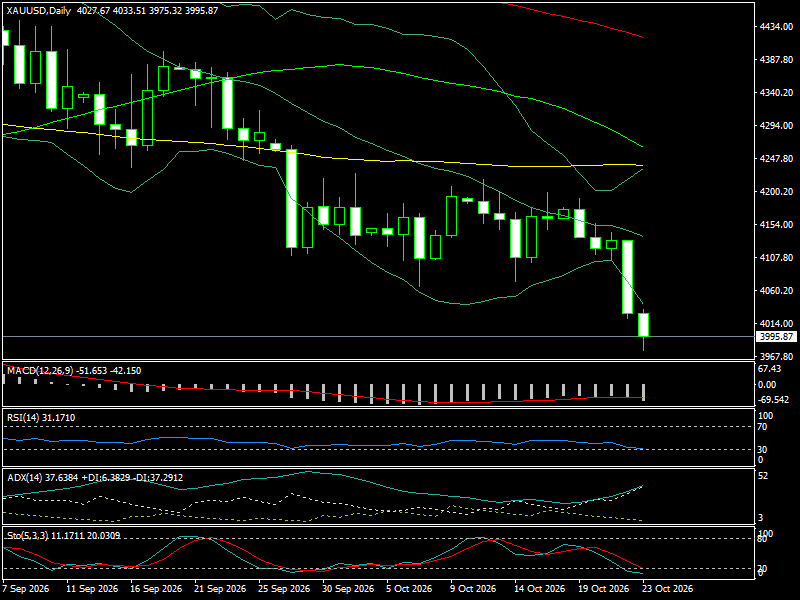
Task: Click the 0.00 MACD zero-line scale value
Action: point(767,385)
